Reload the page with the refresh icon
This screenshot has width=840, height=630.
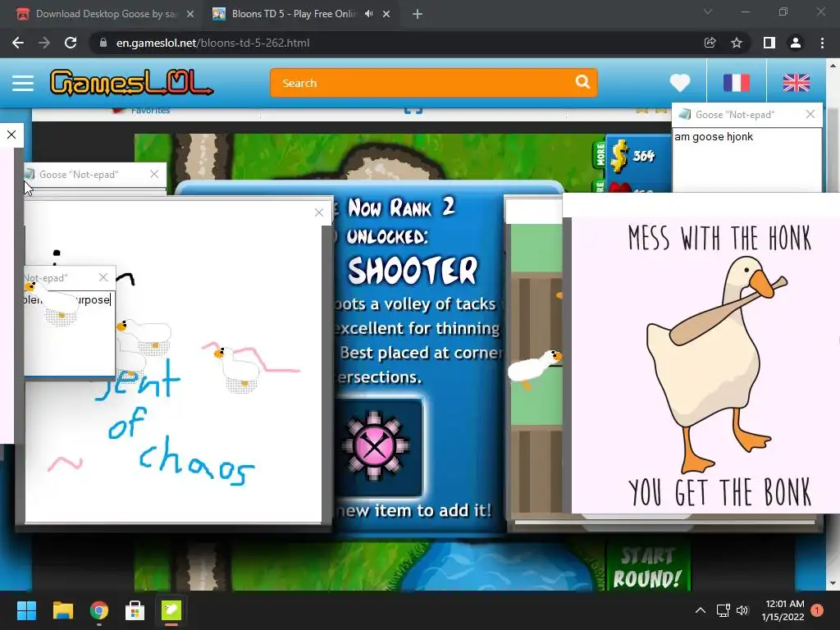(71, 43)
